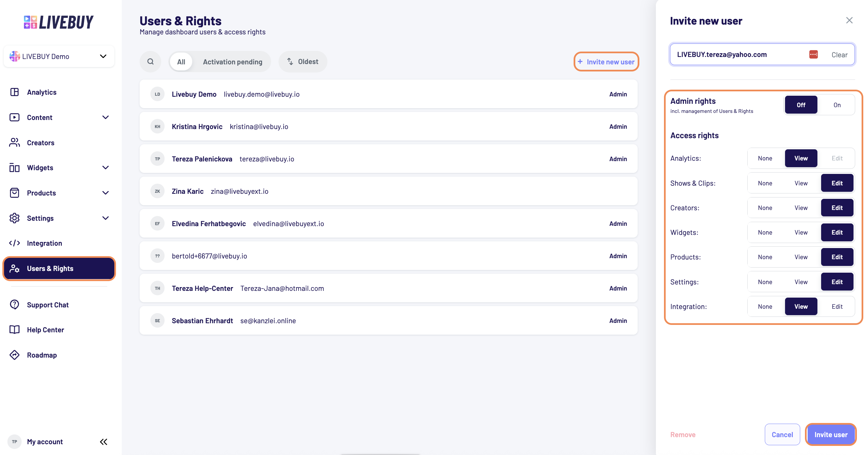Click the Cancel button
The height and width of the screenshot is (455, 868).
coord(782,434)
